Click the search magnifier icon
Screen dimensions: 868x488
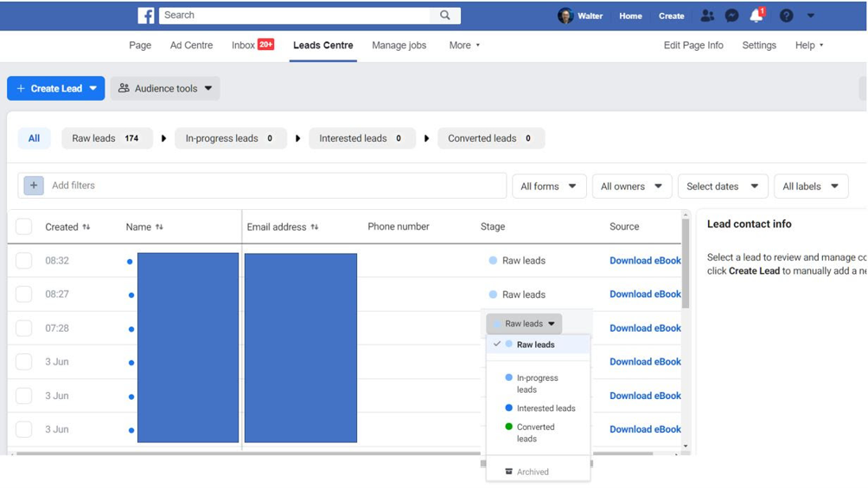point(445,16)
